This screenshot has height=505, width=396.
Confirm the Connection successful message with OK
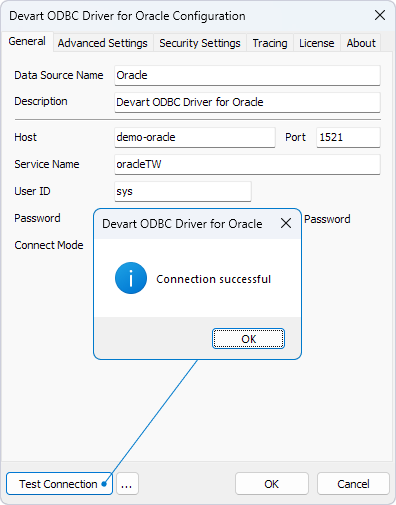(x=248, y=339)
